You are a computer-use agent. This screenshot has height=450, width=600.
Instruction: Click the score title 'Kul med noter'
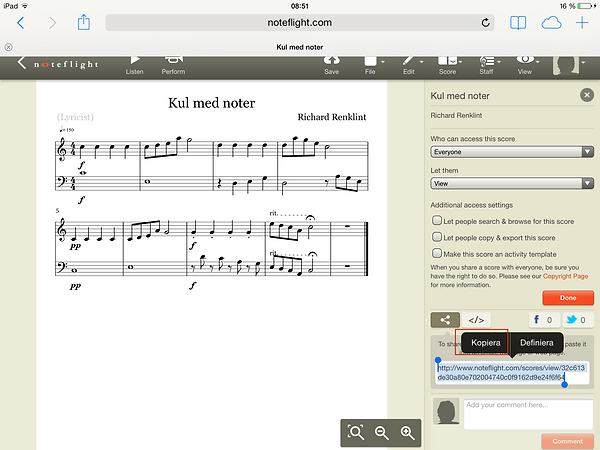coord(212,103)
